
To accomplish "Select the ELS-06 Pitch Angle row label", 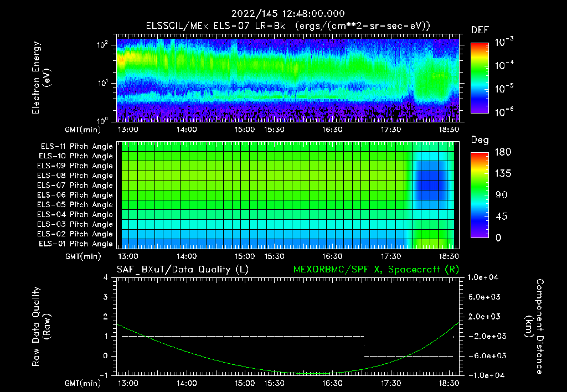I will [x=75, y=195].
